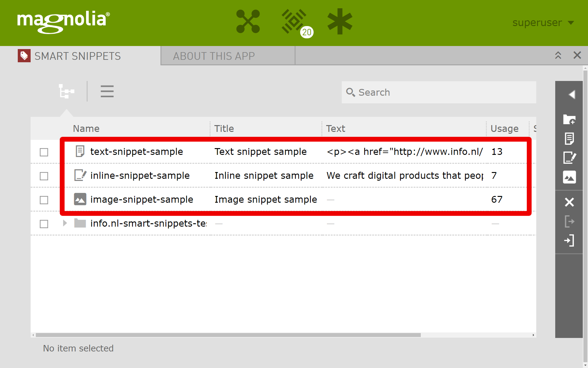Collapse the action bar with the arrow
Screen dimensions: 588x368
coord(571,94)
